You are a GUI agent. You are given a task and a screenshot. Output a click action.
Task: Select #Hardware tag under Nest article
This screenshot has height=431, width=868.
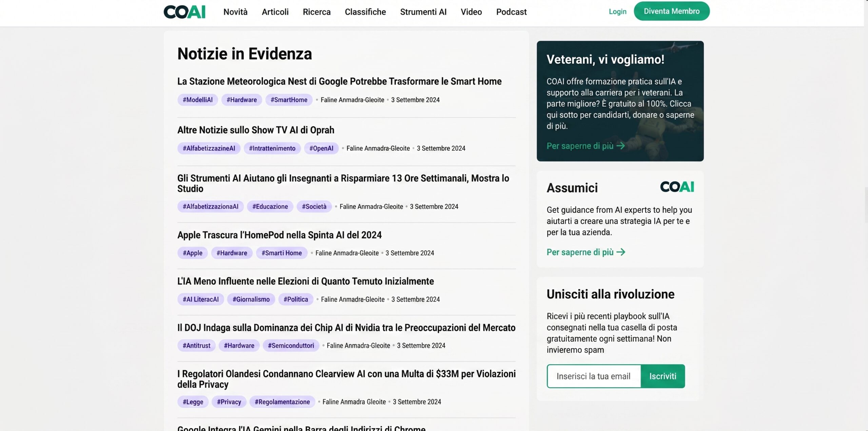tap(242, 100)
